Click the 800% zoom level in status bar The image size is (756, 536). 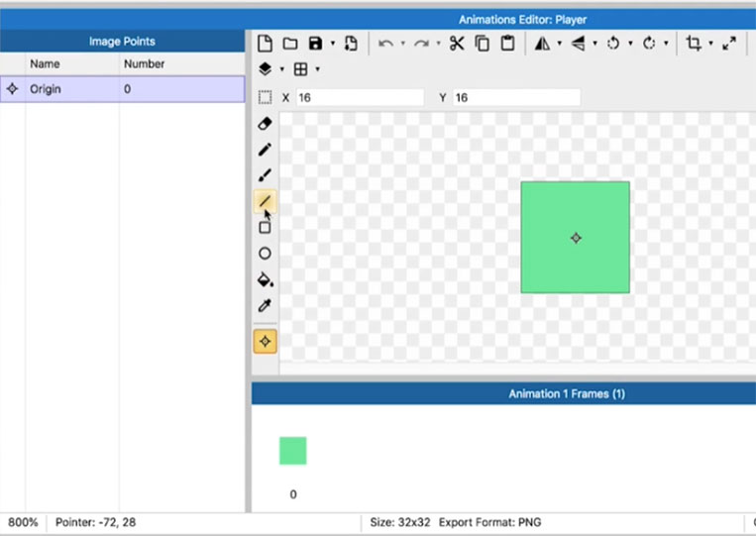(x=23, y=522)
